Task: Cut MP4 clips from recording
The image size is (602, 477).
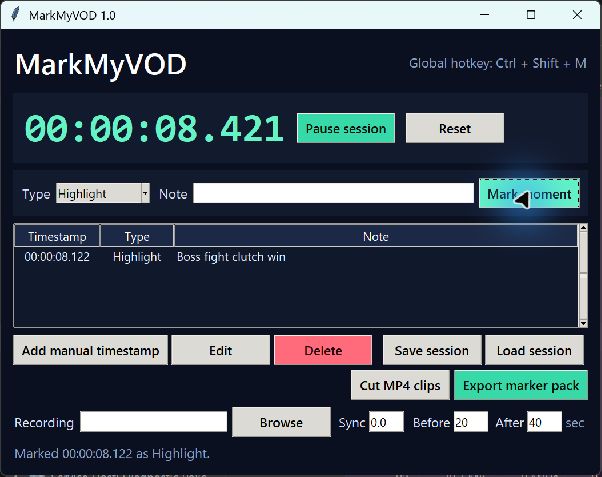Action: point(400,385)
